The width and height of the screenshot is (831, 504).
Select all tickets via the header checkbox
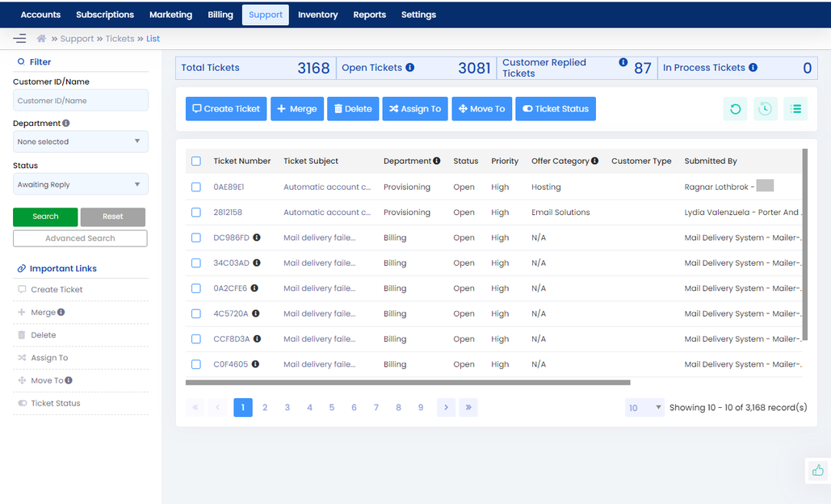pyautogui.click(x=195, y=161)
